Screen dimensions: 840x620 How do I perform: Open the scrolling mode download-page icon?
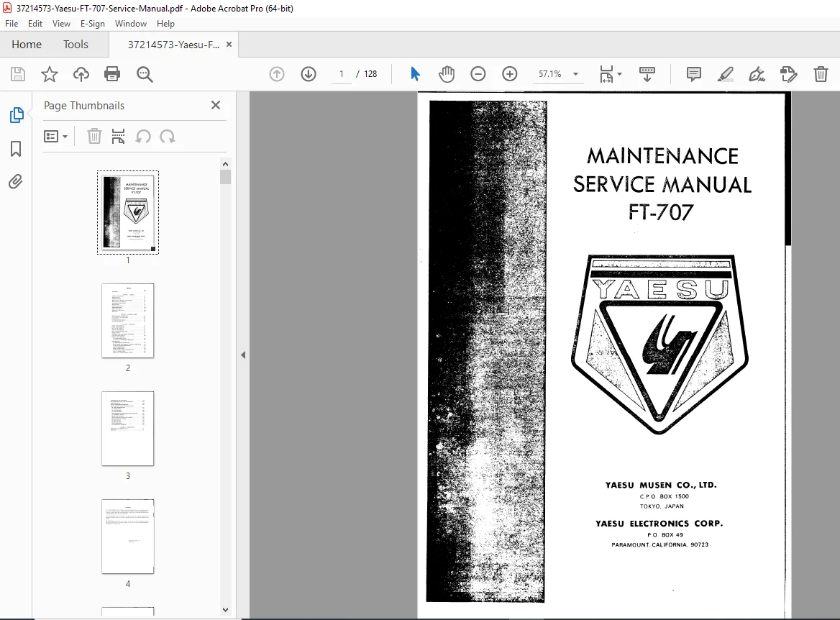647,74
